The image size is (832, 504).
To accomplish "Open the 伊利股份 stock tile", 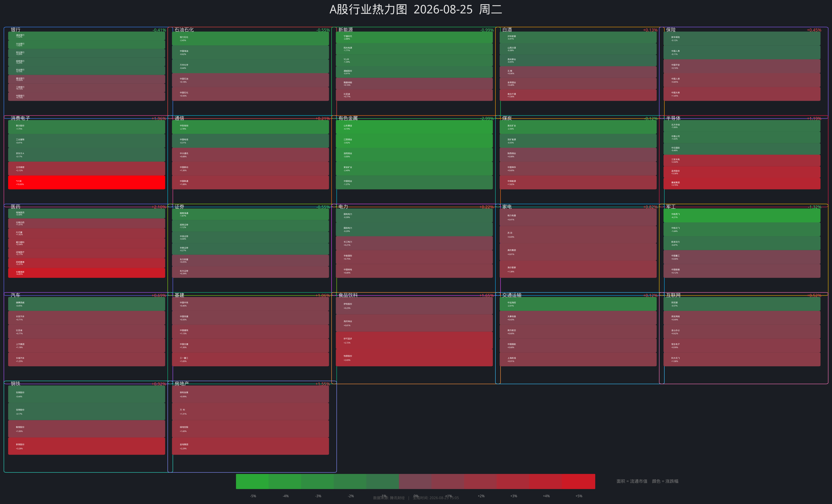I will [414, 306].
